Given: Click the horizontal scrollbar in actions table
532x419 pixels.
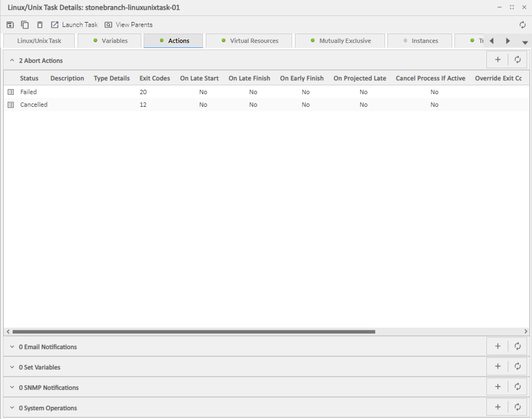Looking at the screenshot, I should [194, 331].
